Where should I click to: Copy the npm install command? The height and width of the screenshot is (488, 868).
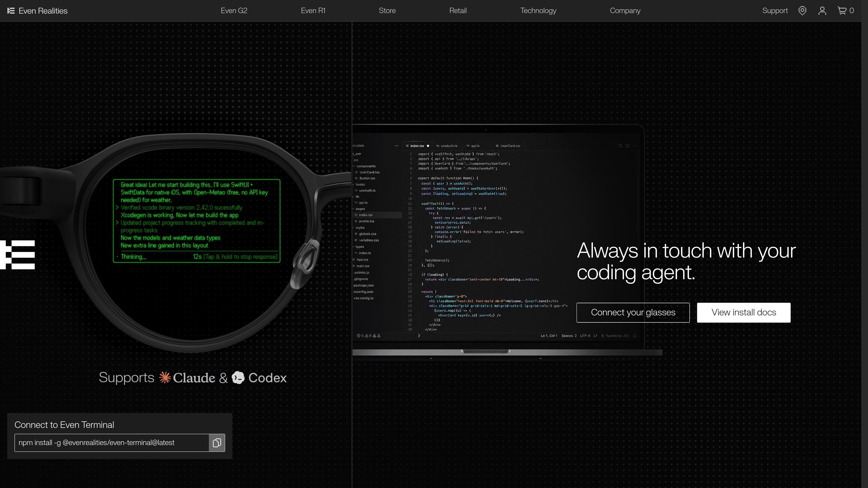pos(217,443)
